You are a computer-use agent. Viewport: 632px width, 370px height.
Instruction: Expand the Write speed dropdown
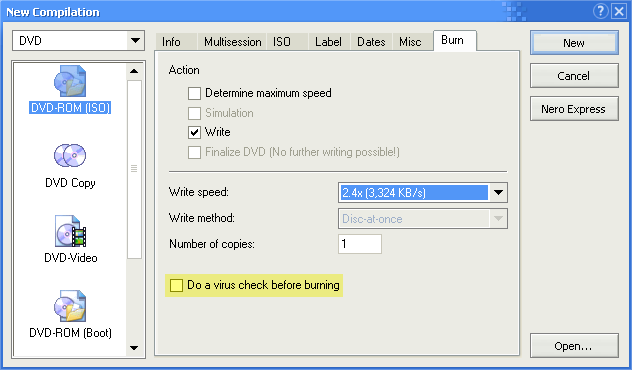click(498, 193)
